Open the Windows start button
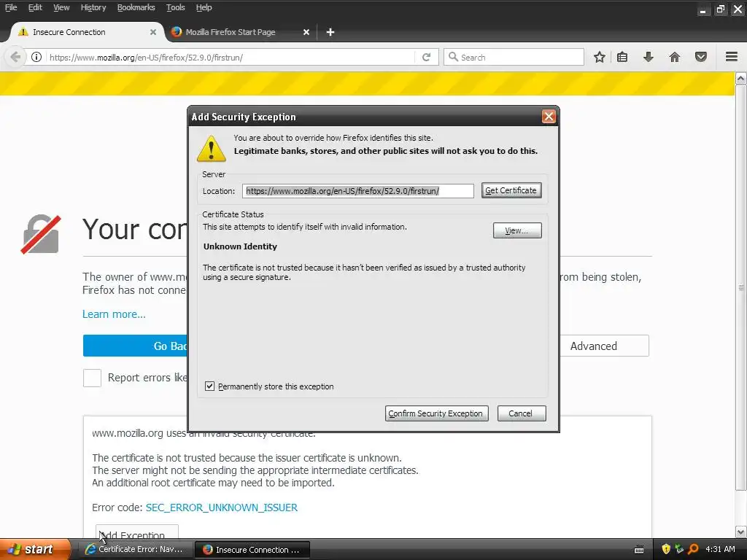The height and width of the screenshot is (560, 747). [x=35, y=549]
